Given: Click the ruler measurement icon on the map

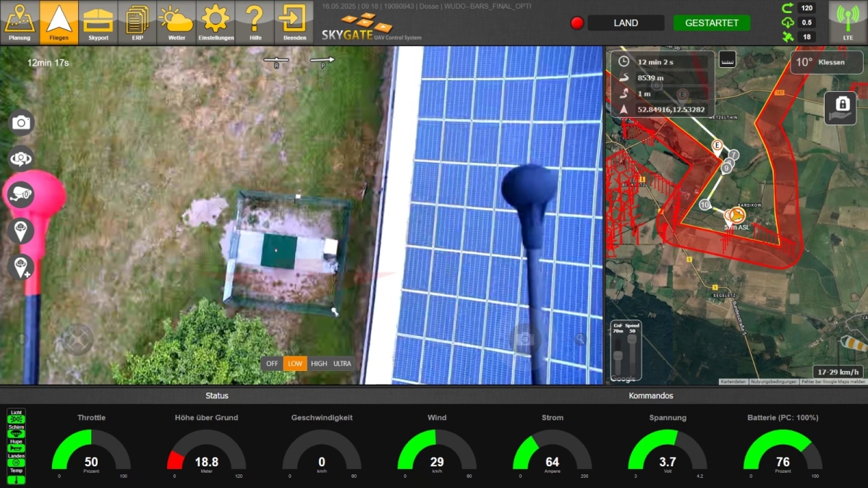Looking at the screenshot, I should click(727, 59).
